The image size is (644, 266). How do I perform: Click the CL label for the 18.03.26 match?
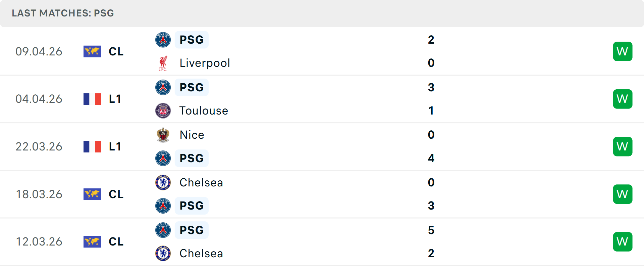click(x=116, y=194)
